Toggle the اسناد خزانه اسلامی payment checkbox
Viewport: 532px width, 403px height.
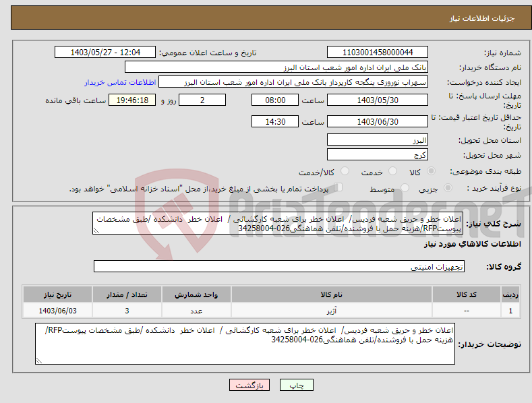[338, 187]
